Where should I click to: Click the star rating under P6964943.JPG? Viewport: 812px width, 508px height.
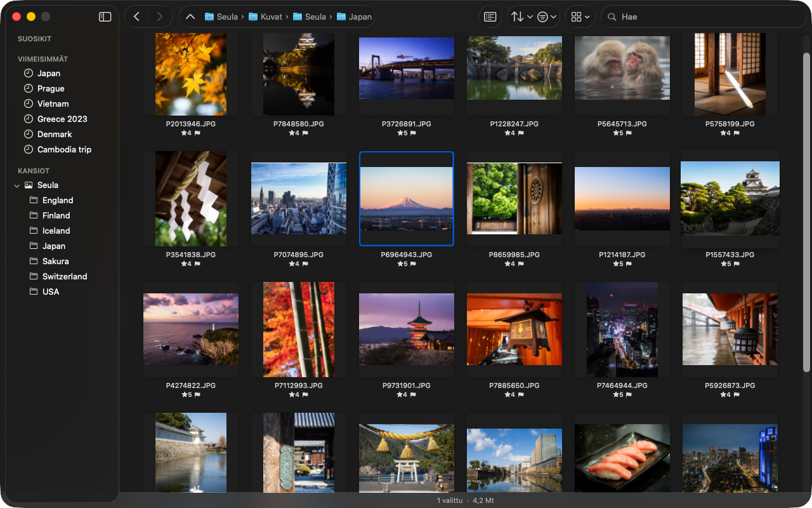coord(402,264)
